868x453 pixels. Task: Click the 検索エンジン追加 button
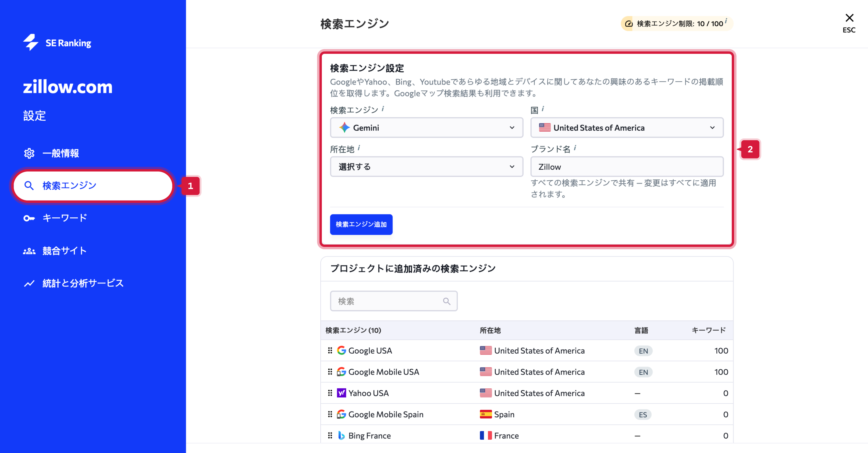pos(361,224)
